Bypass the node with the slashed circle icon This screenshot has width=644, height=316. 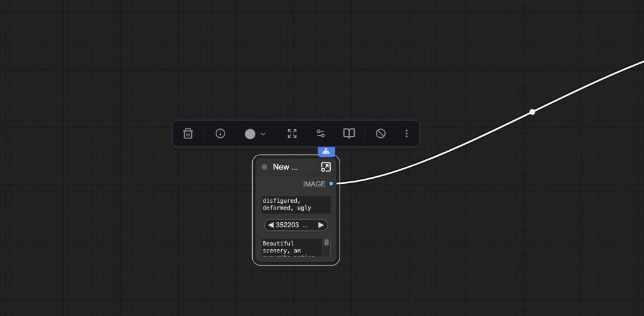[380, 133]
